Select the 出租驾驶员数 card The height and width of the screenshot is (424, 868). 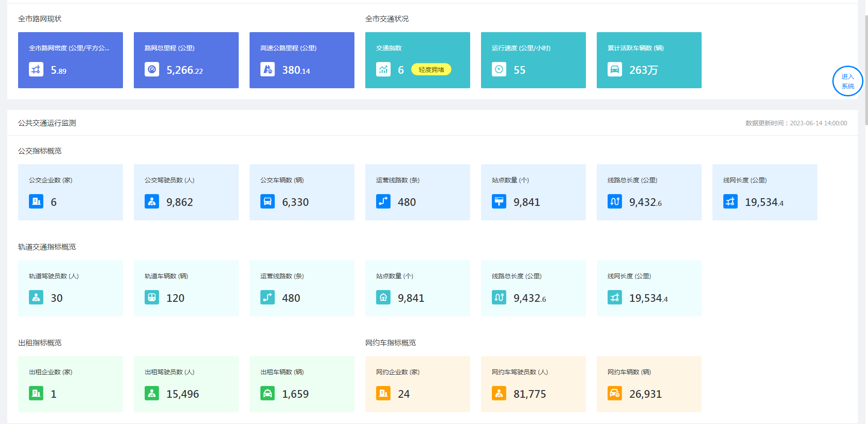tap(186, 384)
